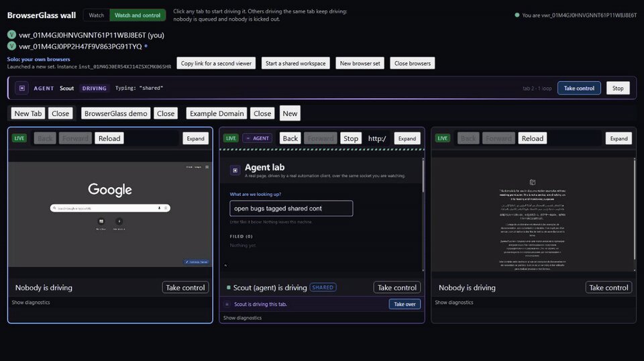Click the Agent lab page icon
This screenshot has height=361, width=644.
(x=235, y=170)
